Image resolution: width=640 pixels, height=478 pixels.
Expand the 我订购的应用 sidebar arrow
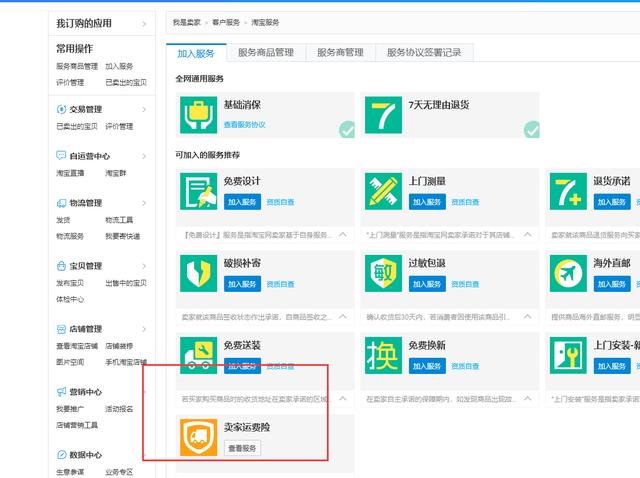144,22
